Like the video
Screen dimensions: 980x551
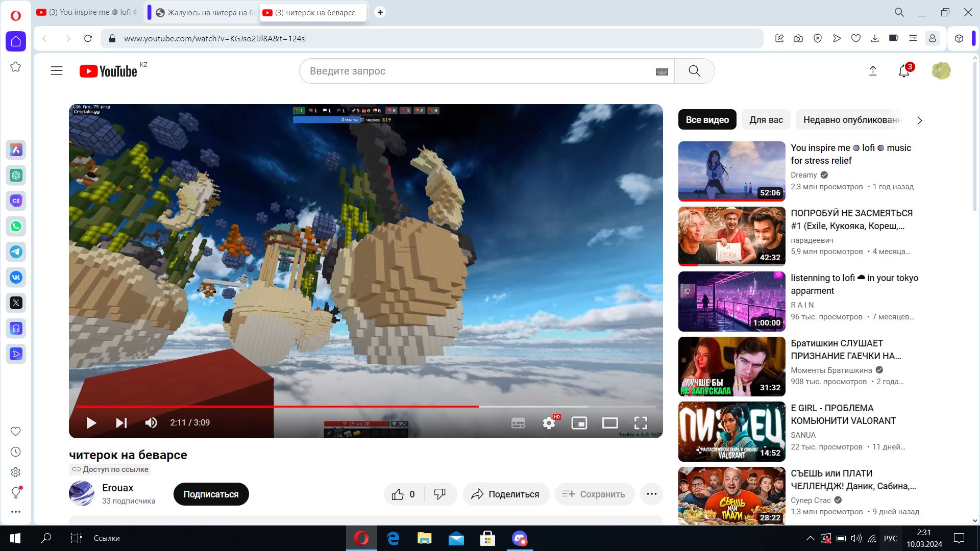tap(404, 494)
